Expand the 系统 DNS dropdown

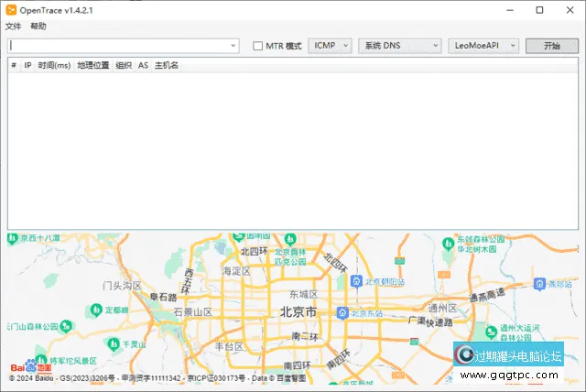[398, 46]
